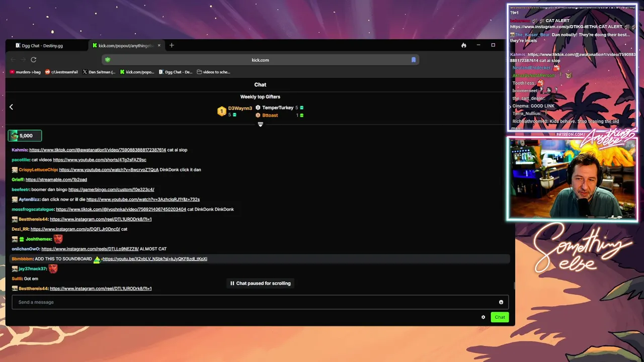Click the 5,000 points badge
Image resolution: width=644 pixels, height=362 pixels.
pos(25,135)
